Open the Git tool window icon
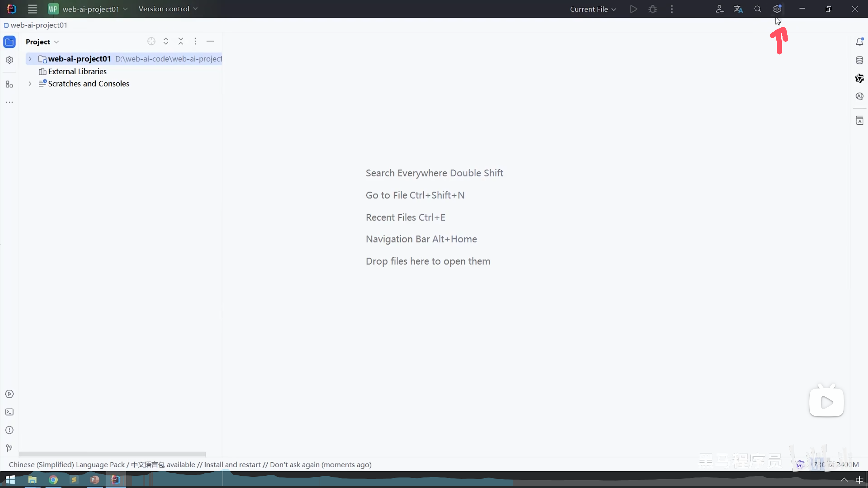Screen dimensions: 868x488 (x=9, y=448)
